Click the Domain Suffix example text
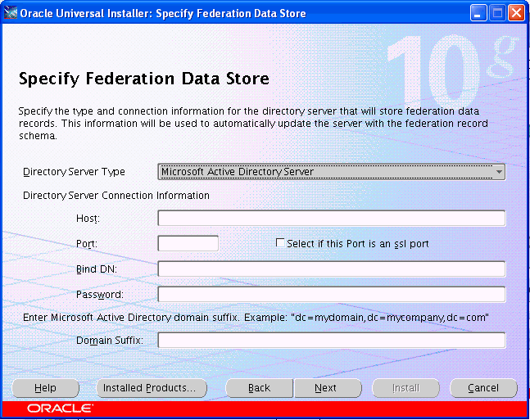Image resolution: width=530 pixels, height=420 pixels. tap(256, 318)
